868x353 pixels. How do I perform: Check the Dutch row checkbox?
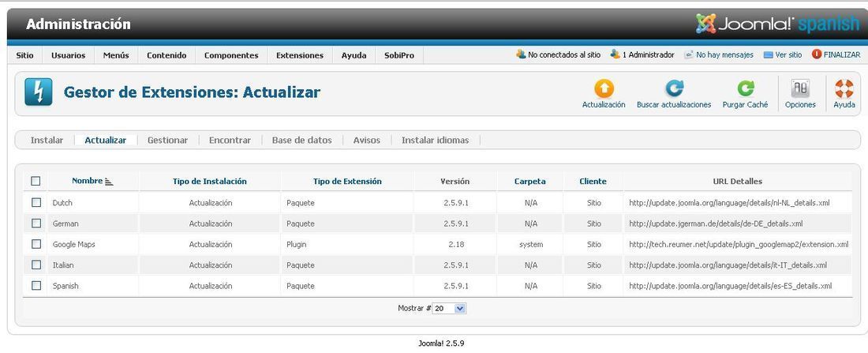[x=36, y=202]
